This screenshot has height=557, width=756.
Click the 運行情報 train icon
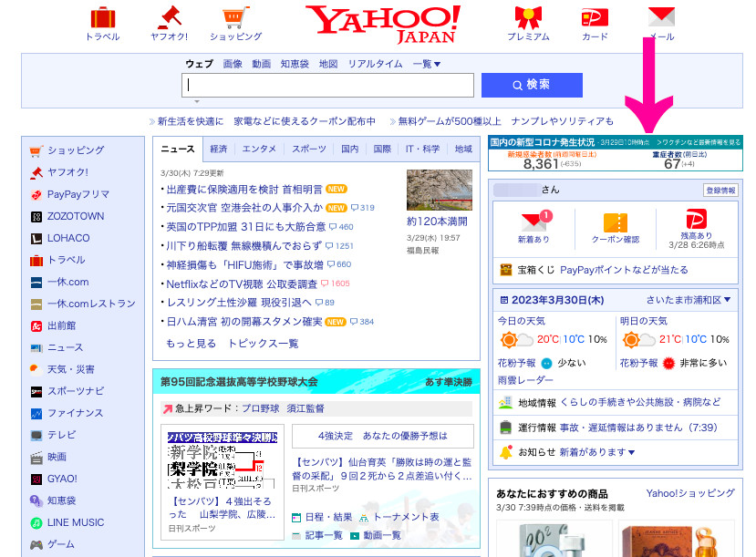pyautogui.click(x=505, y=428)
